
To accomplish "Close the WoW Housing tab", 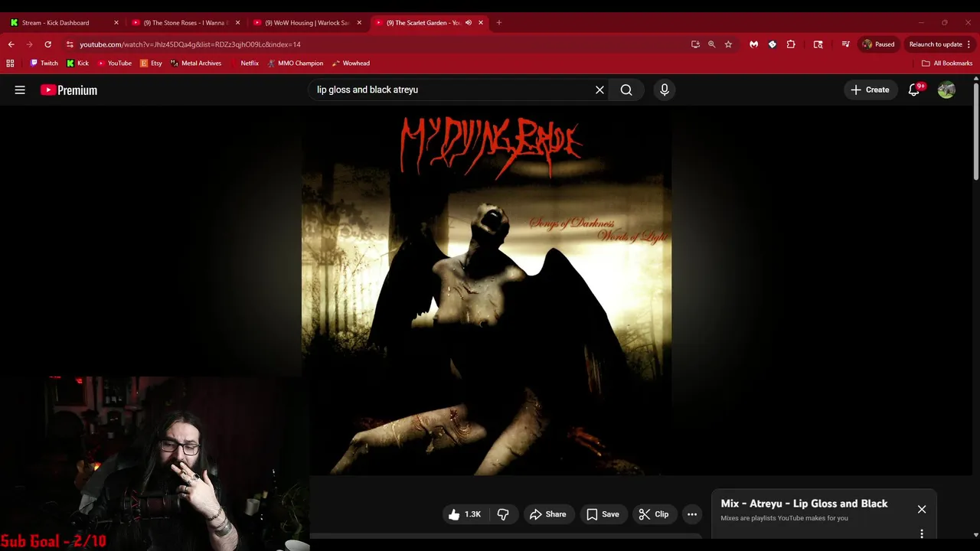I will click(x=359, y=23).
